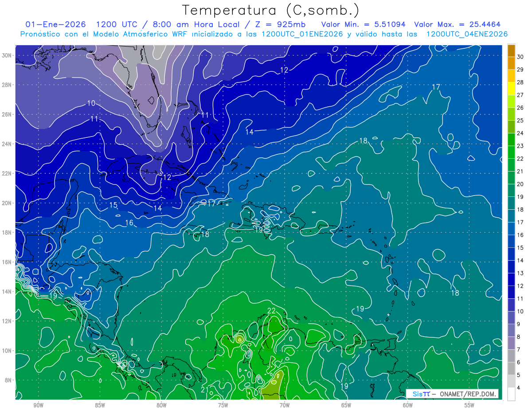This screenshot has width=532, height=411.
Task: Click the 'Valor Min. = 5.51094' readout
Action: [x=363, y=24]
